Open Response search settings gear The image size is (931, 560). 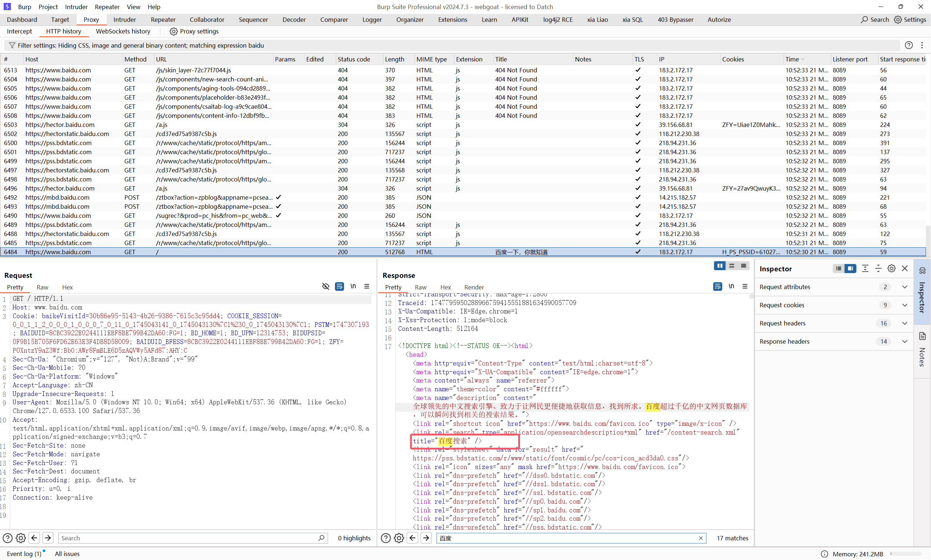399,538
